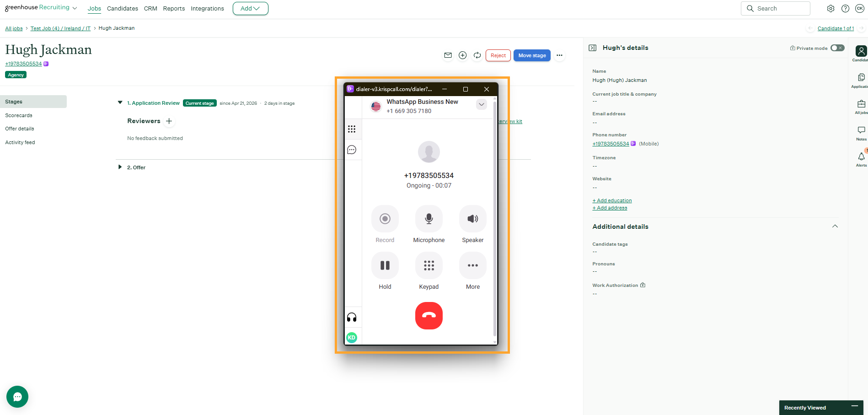Click the Candidate 1 of 1 link
The image size is (868, 415).
tap(836, 28)
